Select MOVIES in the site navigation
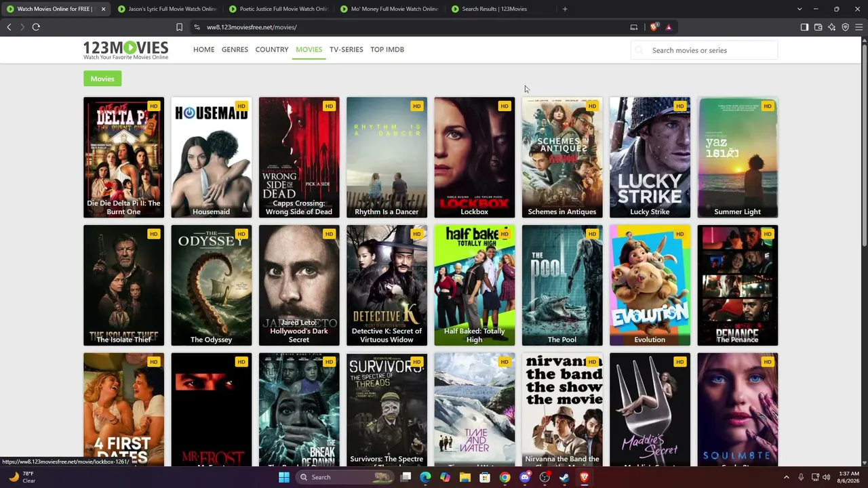This screenshot has height=488, width=868. (x=309, y=49)
